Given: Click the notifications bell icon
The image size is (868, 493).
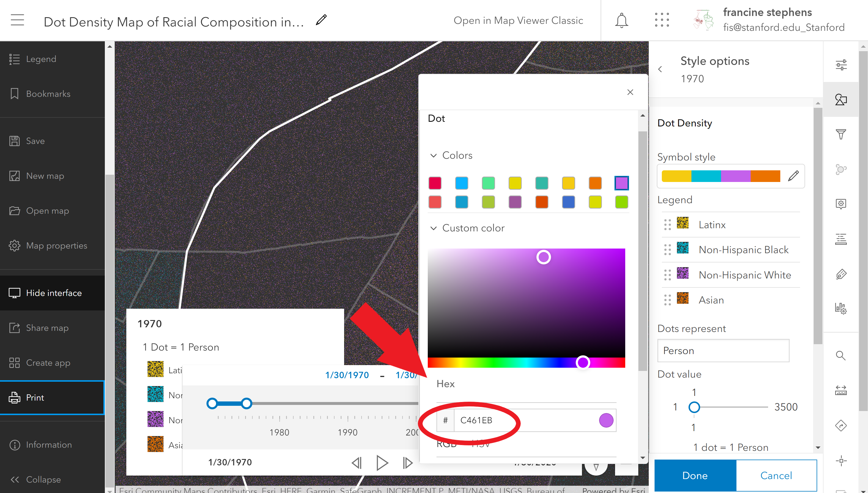Looking at the screenshot, I should tap(621, 20).
